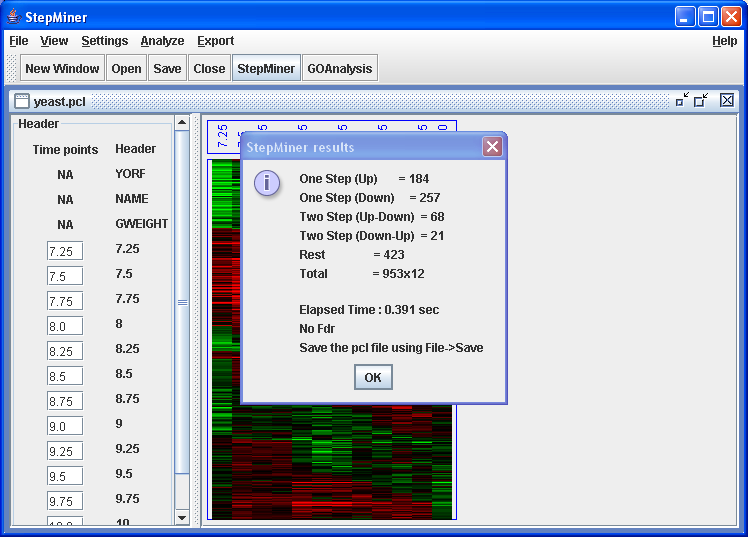Click the 'Total = 953x12' result line
Viewport: 748px width, 537px height.
[362, 274]
